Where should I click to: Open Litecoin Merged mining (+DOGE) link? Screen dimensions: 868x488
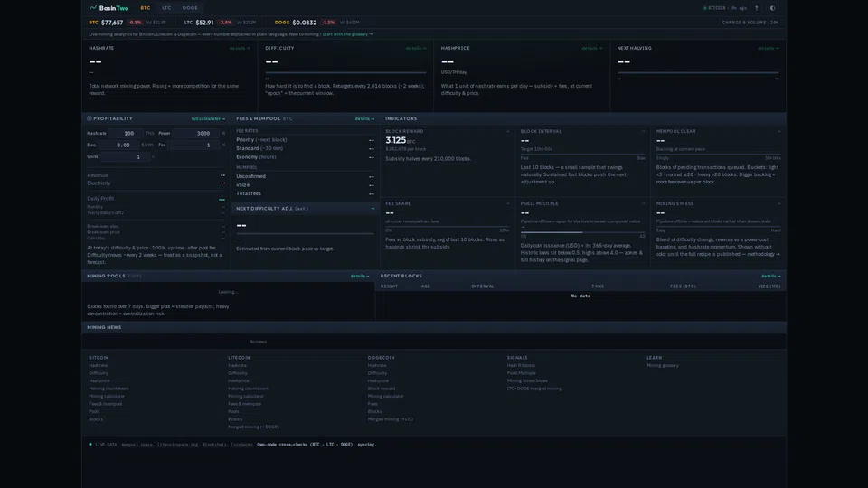coord(253,427)
